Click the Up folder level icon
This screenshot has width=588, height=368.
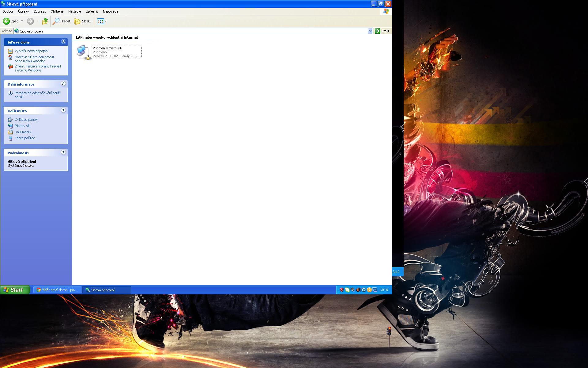tap(45, 21)
